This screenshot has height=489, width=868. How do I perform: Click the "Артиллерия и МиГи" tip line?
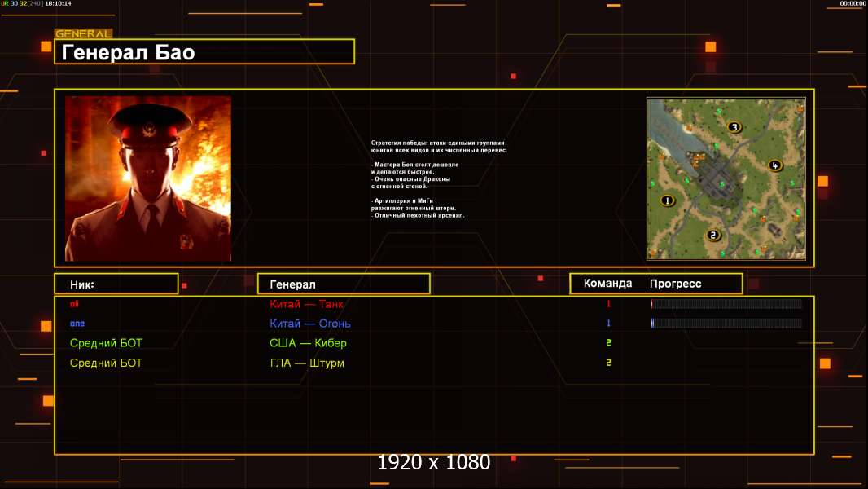(x=402, y=201)
